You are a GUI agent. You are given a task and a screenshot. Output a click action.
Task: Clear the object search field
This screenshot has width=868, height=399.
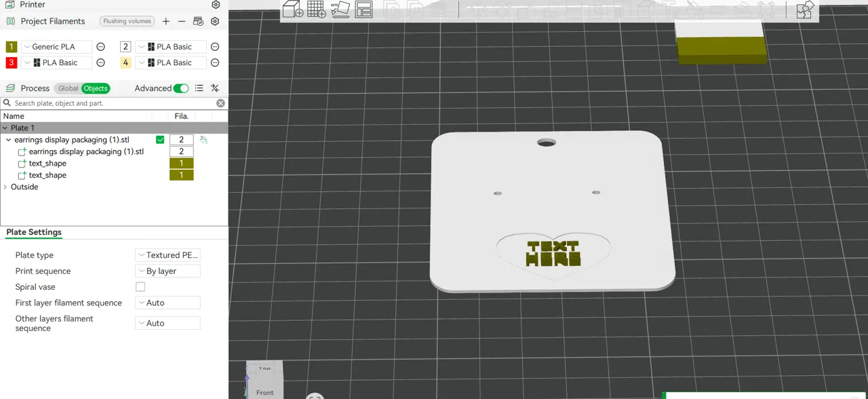(x=220, y=103)
